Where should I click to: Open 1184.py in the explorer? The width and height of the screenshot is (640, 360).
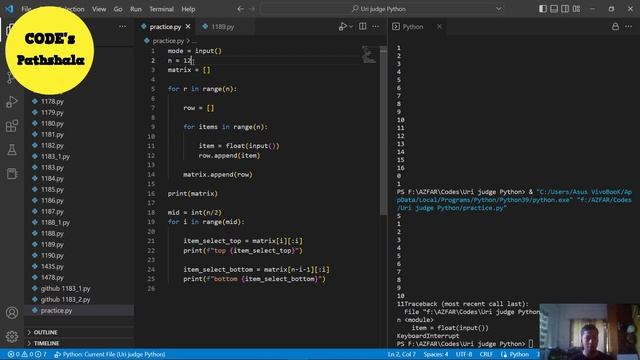click(x=80, y=178)
